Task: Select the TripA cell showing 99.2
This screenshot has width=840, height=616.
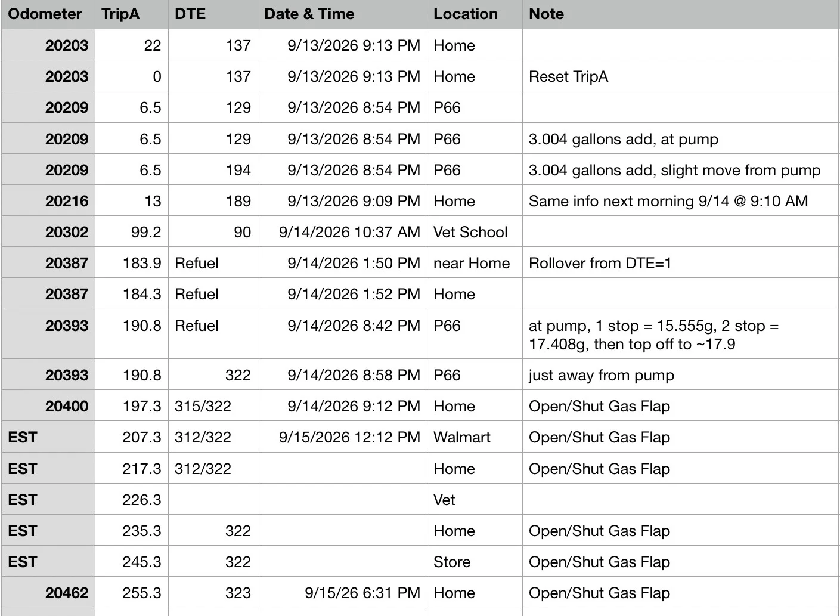Action: pyautogui.click(x=131, y=231)
